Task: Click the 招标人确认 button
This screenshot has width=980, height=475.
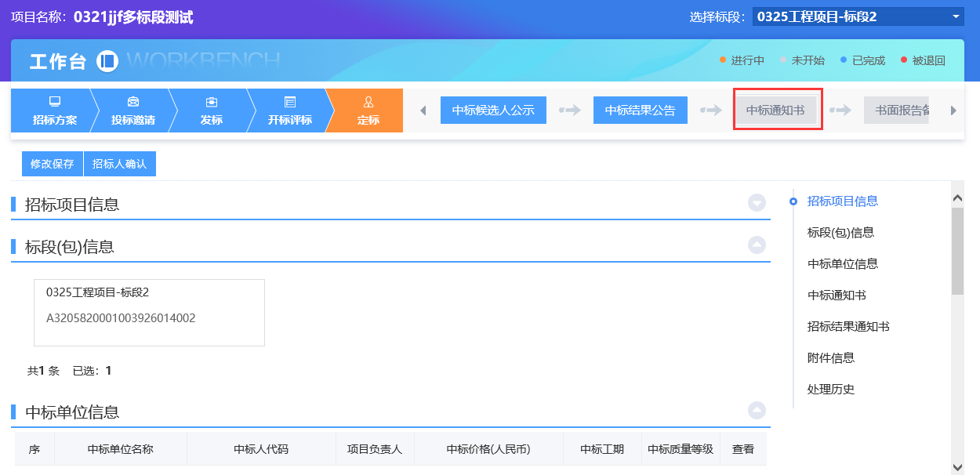Action: click(x=119, y=164)
